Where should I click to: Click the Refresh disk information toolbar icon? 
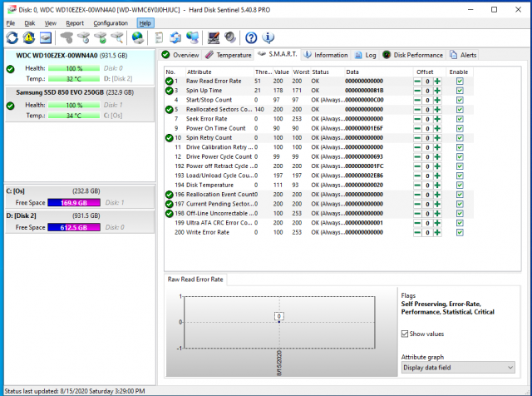tap(12, 37)
